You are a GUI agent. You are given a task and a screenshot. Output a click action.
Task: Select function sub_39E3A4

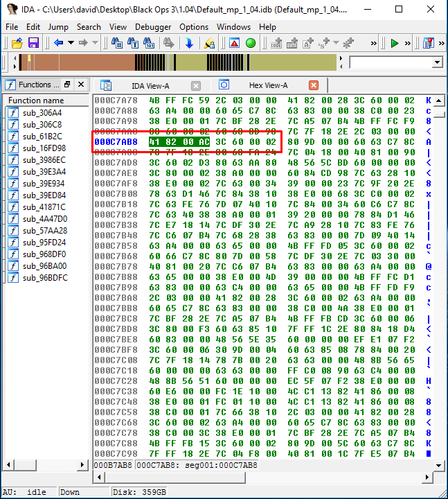[44, 172]
